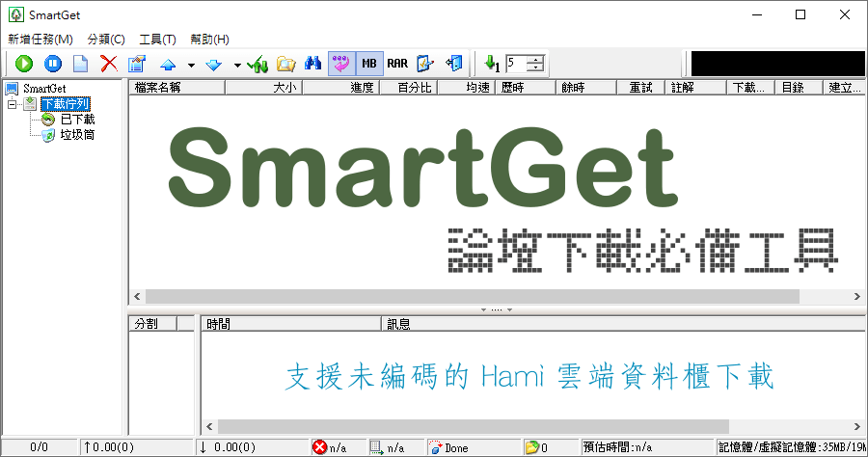The width and height of the screenshot is (868, 457).
Task: Open task properties with the notepad icon
Action: pyautogui.click(x=137, y=64)
